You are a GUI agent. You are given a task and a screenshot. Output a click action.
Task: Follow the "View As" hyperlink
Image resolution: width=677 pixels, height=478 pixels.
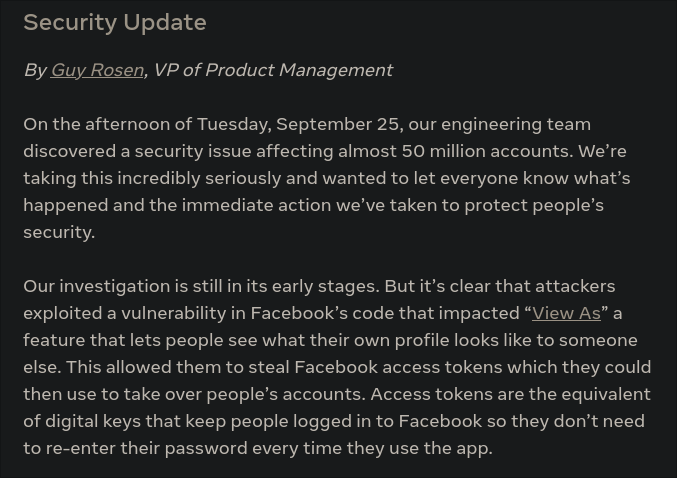pos(566,313)
